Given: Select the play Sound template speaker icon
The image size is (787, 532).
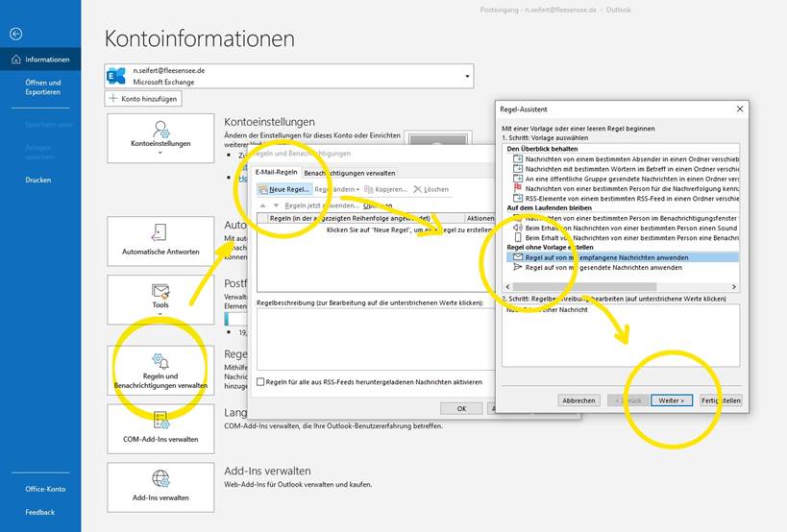Looking at the screenshot, I should click(x=518, y=228).
